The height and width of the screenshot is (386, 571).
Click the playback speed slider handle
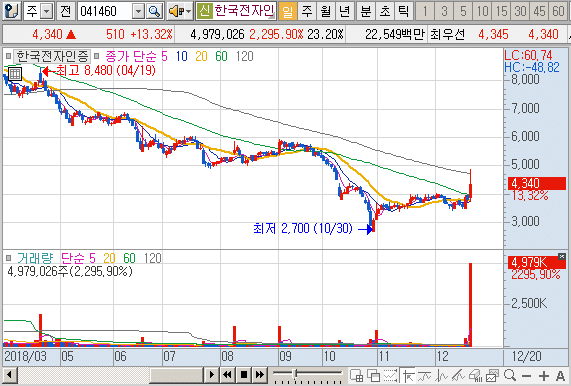point(296,373)
